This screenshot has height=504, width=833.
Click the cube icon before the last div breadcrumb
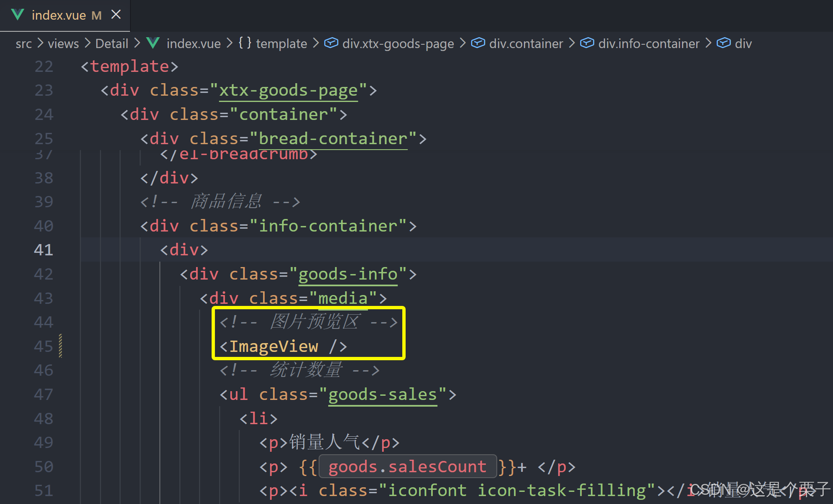[x=723, y=43]
